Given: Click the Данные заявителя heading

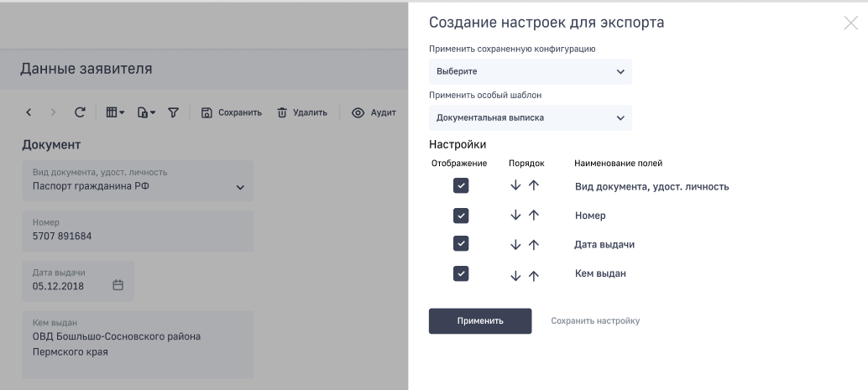Looking at the screenshot, I should [x=86, y=69].
